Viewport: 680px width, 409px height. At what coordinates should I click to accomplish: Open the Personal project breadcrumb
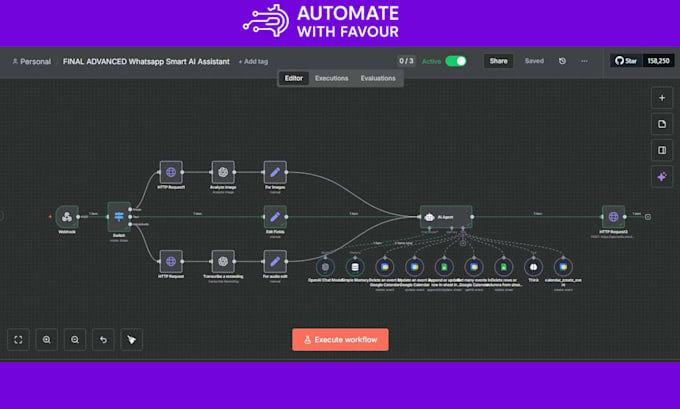tap(32, 62)
